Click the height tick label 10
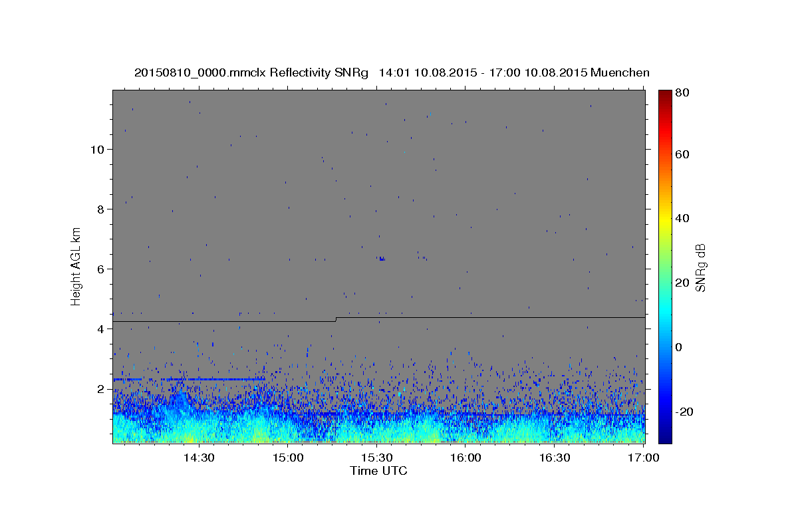Screen dimensions: 798x532 (97, 149)
